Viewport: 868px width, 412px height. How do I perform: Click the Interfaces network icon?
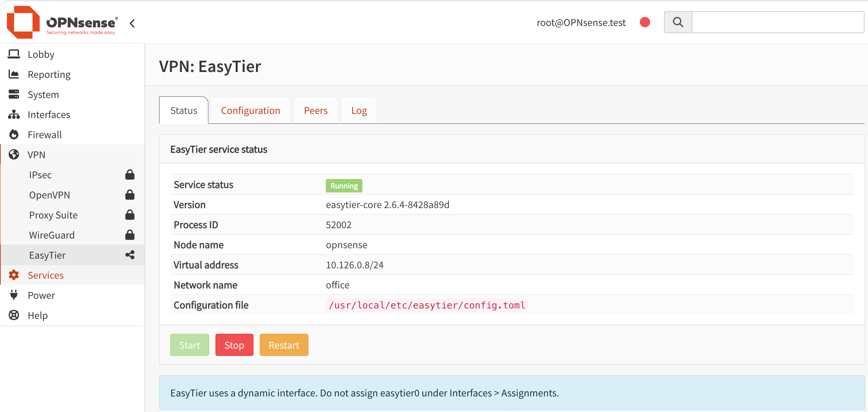pos(14,114)
